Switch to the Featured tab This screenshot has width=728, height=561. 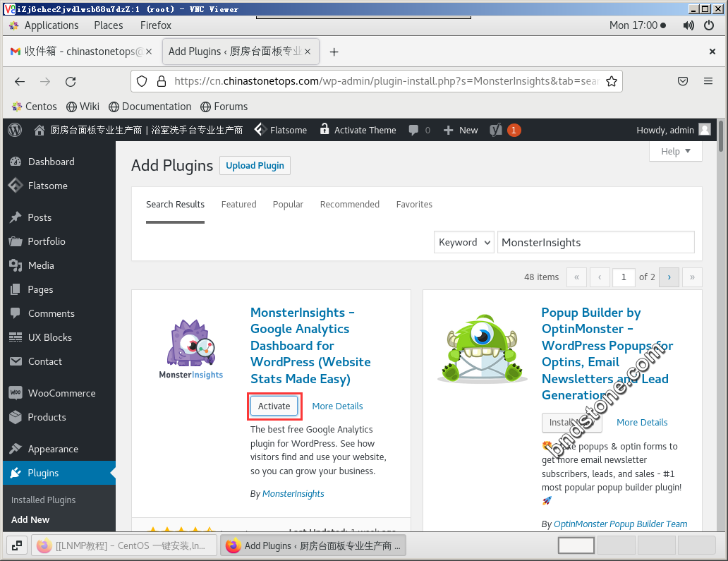click(x=238, y=205)
